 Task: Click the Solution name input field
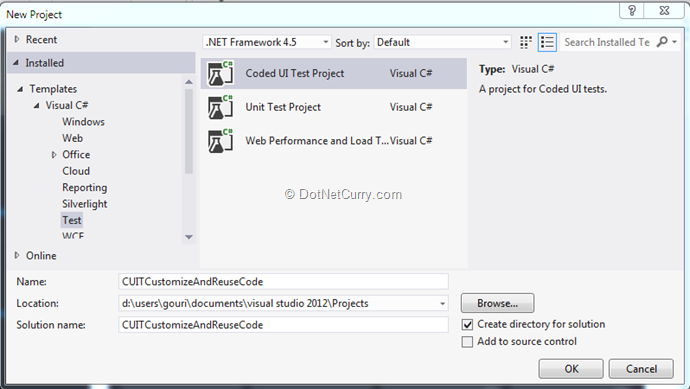[x=283, y=325]
